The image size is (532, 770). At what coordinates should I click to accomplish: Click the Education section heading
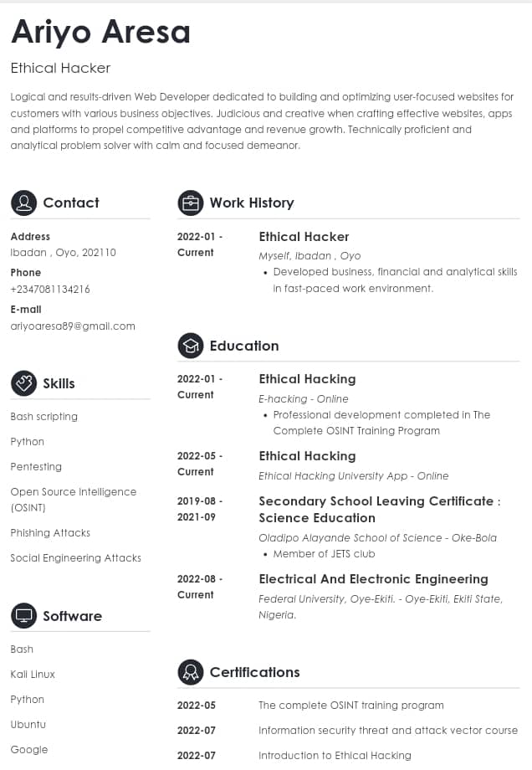click(244, 346)
